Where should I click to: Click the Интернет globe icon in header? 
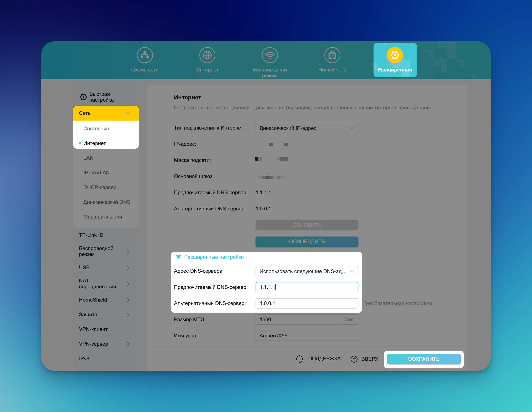coord(207,55)
